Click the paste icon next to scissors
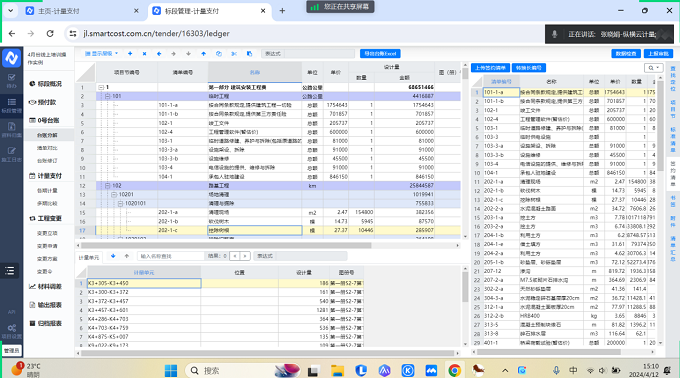The height and width of the screenshot is (378, 680). (249, 54)
